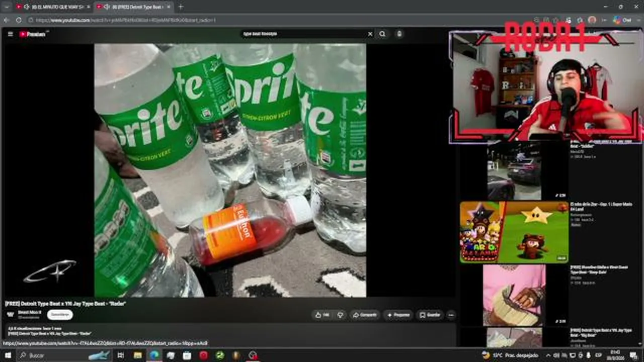Open the green circular app on taskbar
The height and width of the screenshot is (362, 644).
(220, 355)
